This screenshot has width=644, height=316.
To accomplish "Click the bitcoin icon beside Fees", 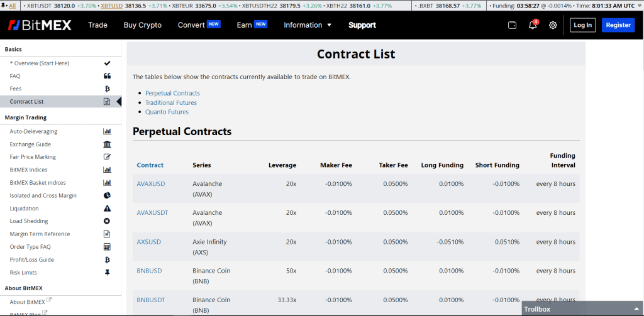I will [x=107, y=89].
